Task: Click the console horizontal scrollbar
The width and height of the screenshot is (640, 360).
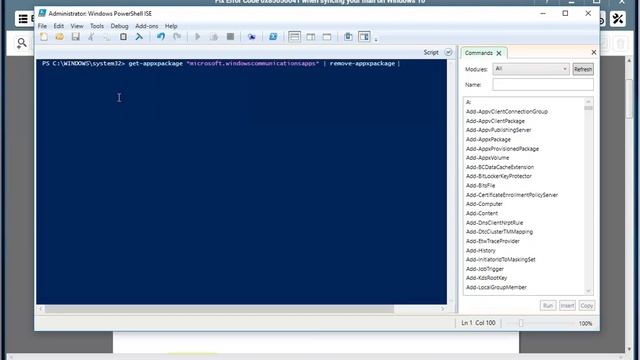Action: click(x=219, y=309)
